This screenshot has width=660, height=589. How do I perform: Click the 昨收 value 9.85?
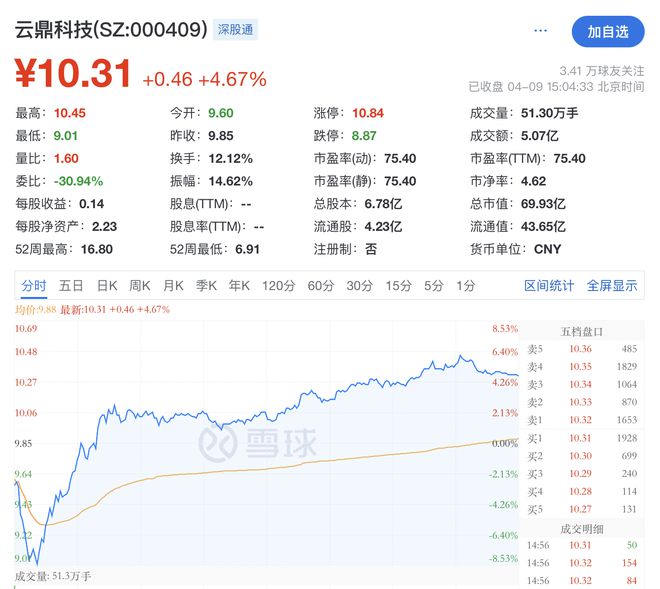pyautogui.click(x=221, y=136)
